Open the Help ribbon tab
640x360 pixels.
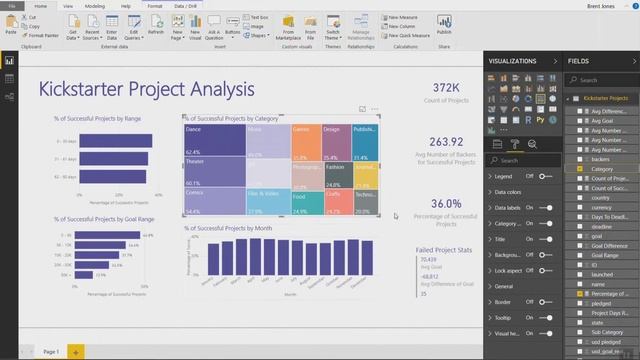coord(126,6)
